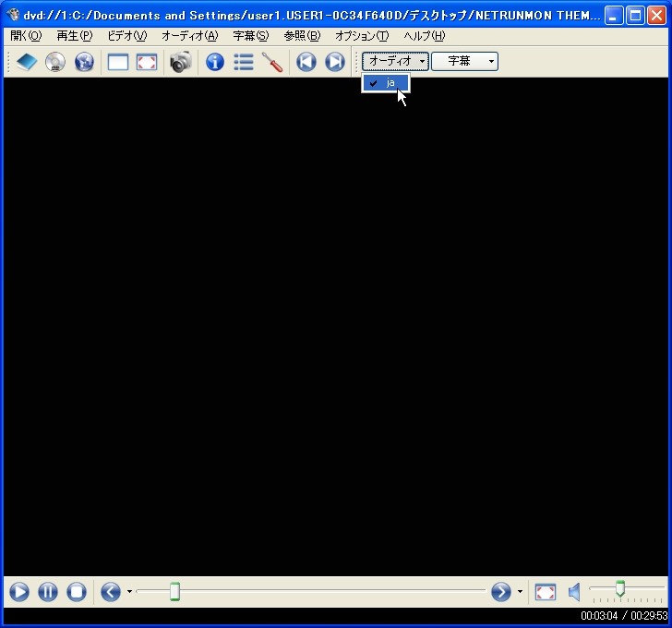Toggle fullscreen from the top toolbar

click(147, 62)
